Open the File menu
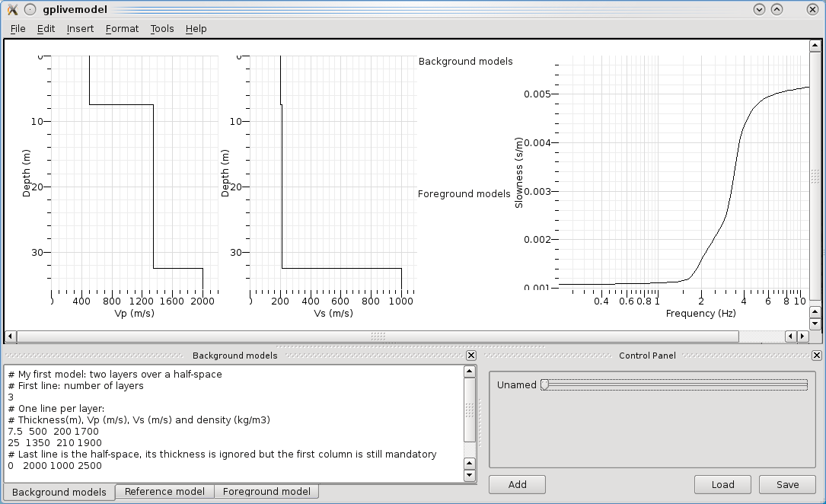The width and height of the screenshot is (826, 504). click(x=18, y=29)
